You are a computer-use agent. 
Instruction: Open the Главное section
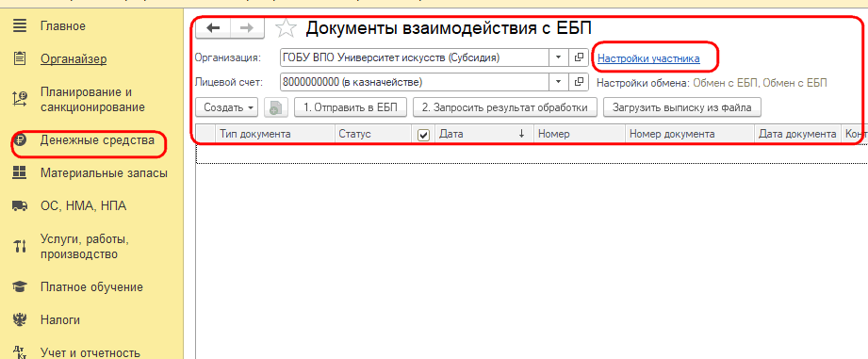coord(62,26)
